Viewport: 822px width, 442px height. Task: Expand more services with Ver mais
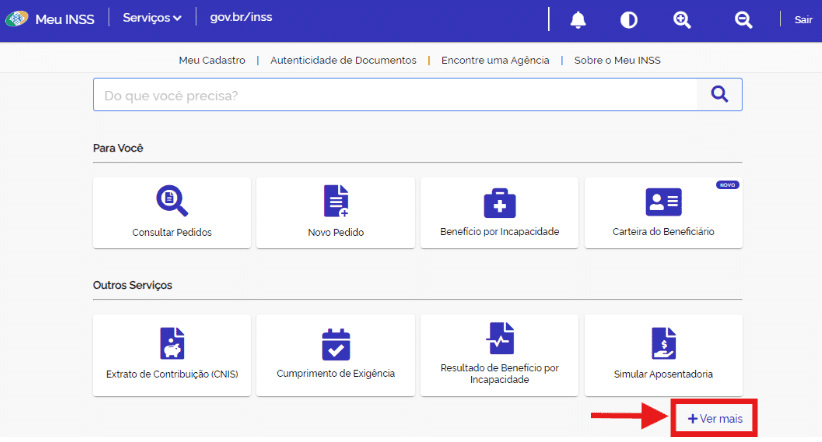[715, 418]
